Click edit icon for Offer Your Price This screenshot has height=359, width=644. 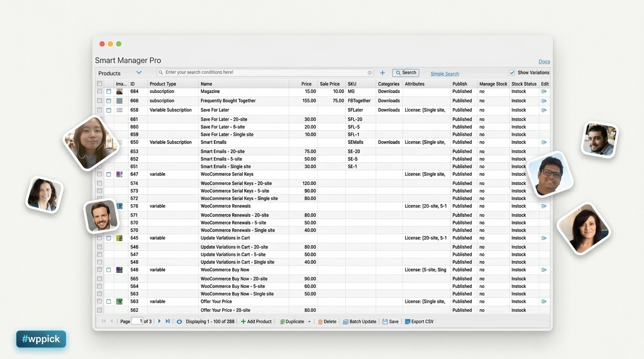point(544,302)
